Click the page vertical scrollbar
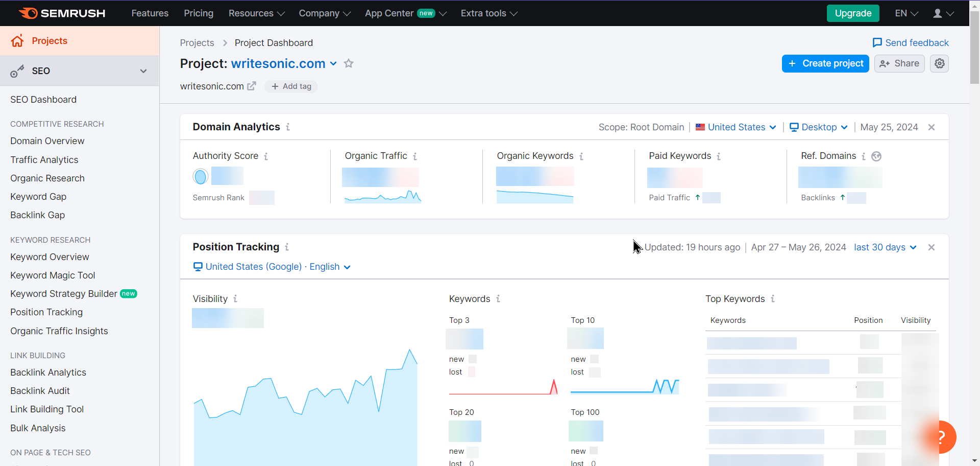The width and height of the screenshot is (980, 466). [x=974, y=204]
